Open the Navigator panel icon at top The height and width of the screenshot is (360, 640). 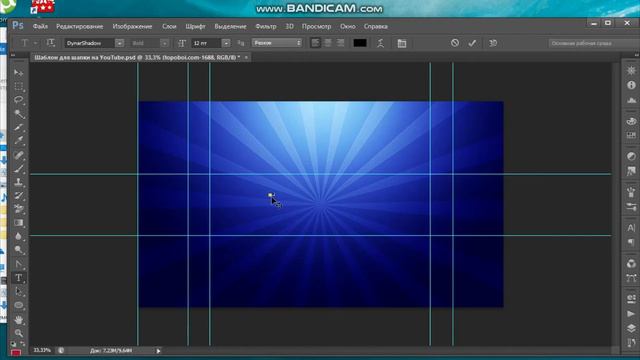coord(631,71)
